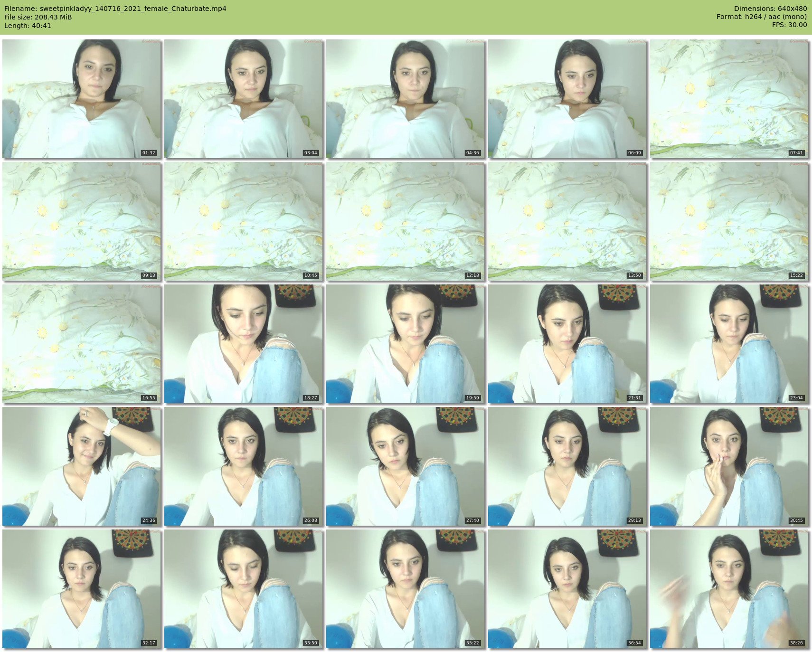812x652 pixels.
Task: Click the frame labeled 06:09
Action: [x=567, y=99]
